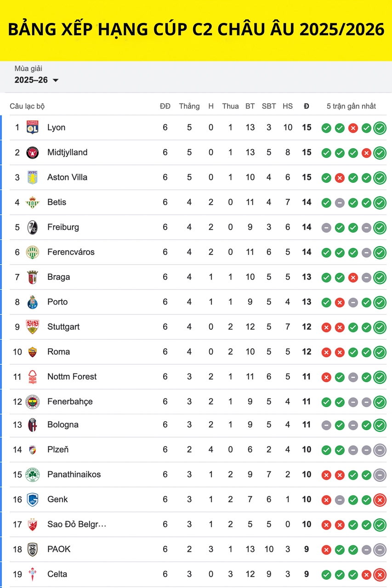Click the 'Câu lạc bộ' column header
Image resolution: width=392 pixels, height=588 pixels.
(x=27, y=106)
